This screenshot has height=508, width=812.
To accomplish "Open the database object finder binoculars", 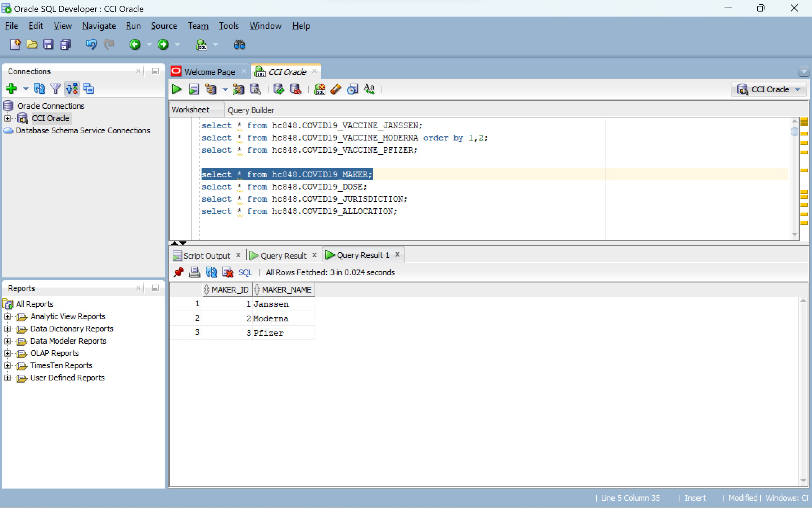I will [239, 44].
